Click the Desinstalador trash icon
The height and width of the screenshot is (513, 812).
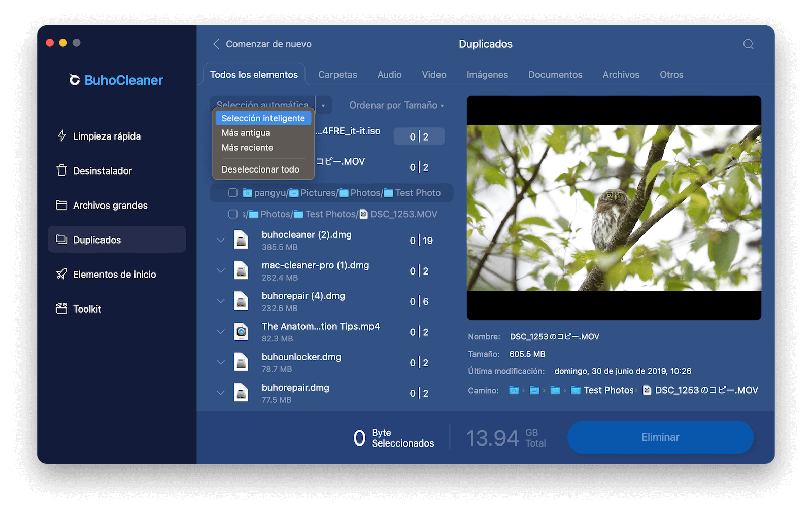[62, 170]
